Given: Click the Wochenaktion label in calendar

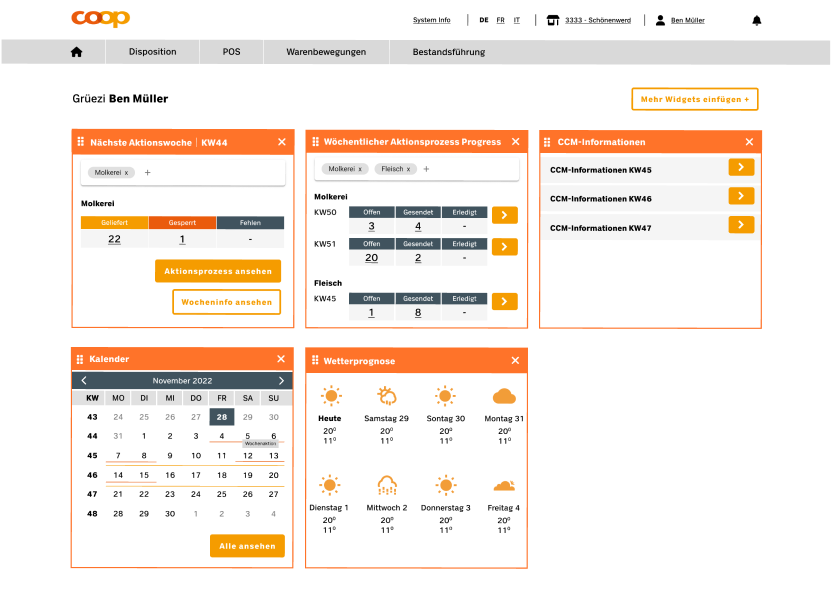Looking at the screenshot, I should click(x=260, y=443).
